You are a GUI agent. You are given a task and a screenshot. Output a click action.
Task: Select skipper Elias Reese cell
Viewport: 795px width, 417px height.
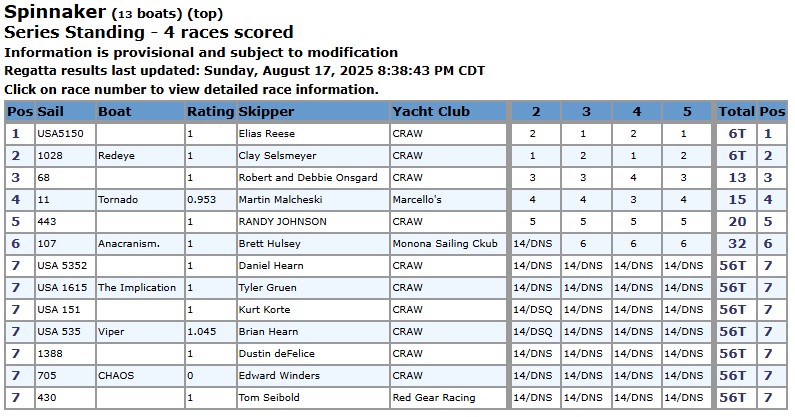[x=267, y=133]
